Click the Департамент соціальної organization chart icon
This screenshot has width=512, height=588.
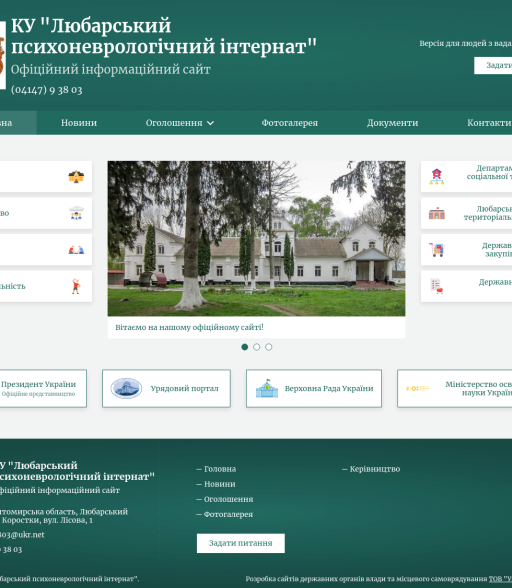click(437, 177)
